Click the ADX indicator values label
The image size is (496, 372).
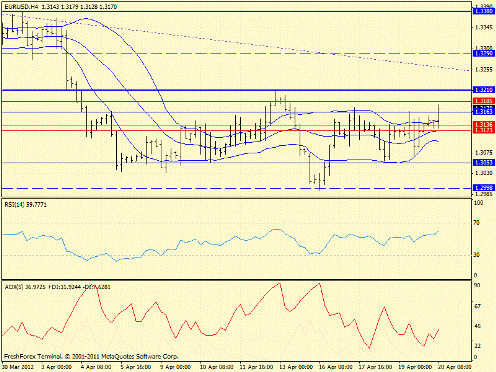pos(57,287)
